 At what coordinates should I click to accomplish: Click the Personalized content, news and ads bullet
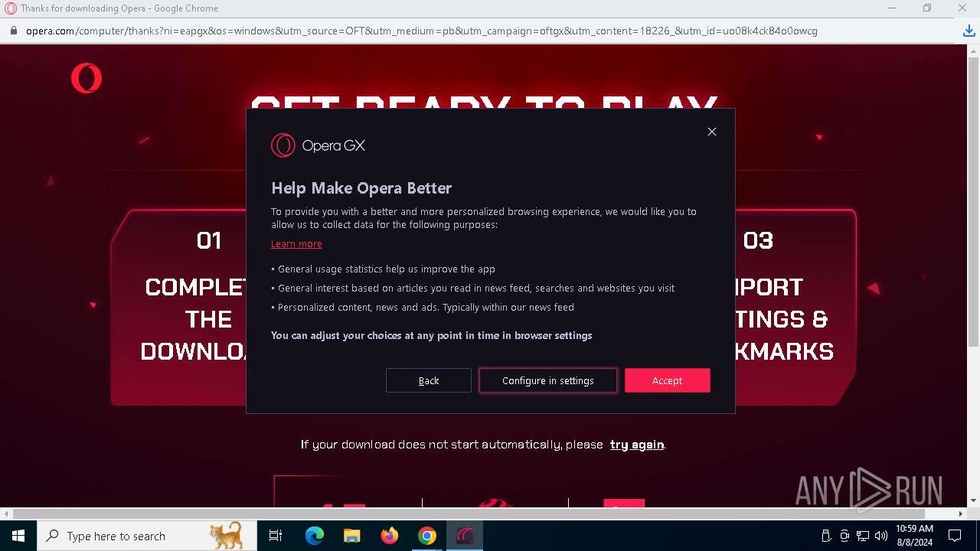point(423,308)
